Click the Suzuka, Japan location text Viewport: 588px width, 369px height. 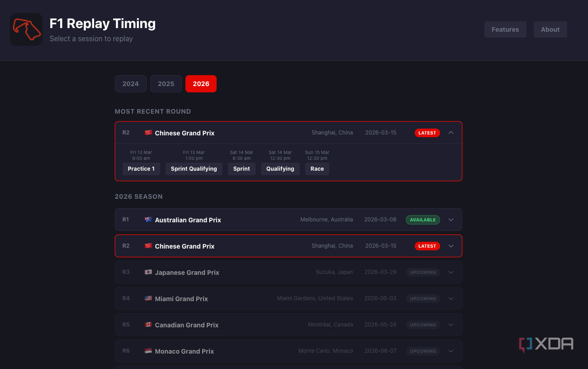click(334, 272)
